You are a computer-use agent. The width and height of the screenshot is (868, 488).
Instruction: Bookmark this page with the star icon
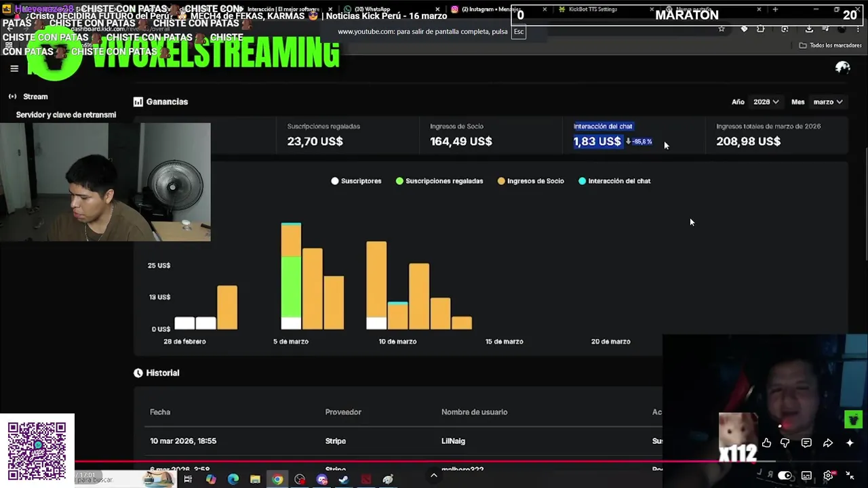click(x=722, y=28)
